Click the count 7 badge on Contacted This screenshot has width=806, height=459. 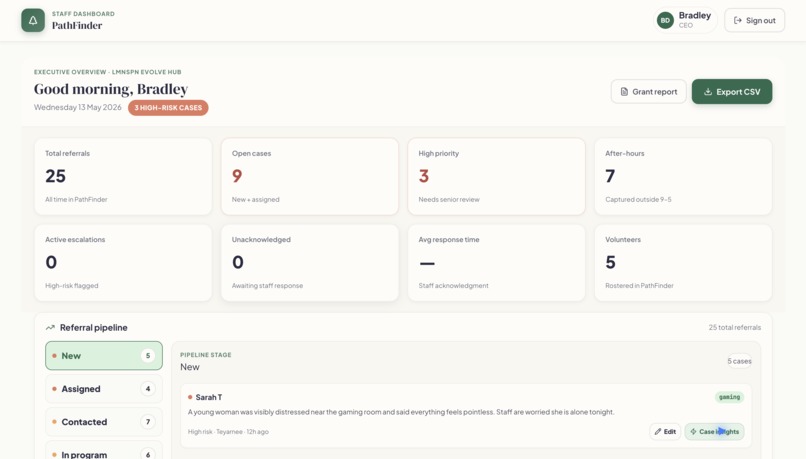point(148,422)
